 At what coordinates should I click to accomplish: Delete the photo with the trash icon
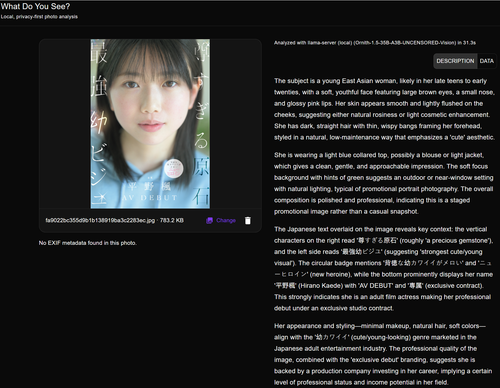coord(248,221)
